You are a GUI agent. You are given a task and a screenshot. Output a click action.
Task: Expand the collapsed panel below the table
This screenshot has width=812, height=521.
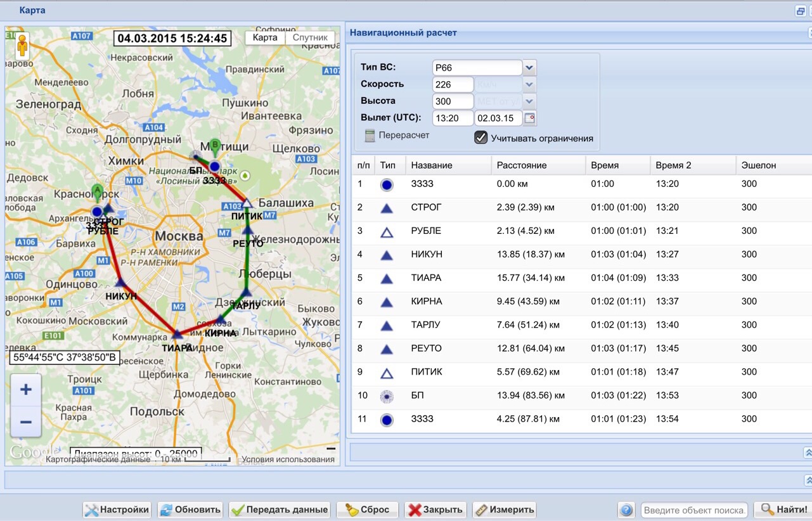point(808,453)
